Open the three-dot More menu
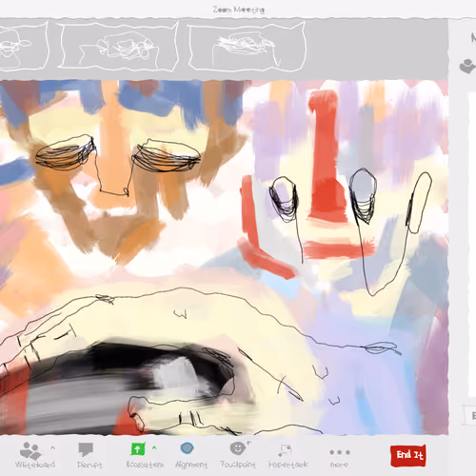This screenshot has width=476, height=476. click(340, 452)
